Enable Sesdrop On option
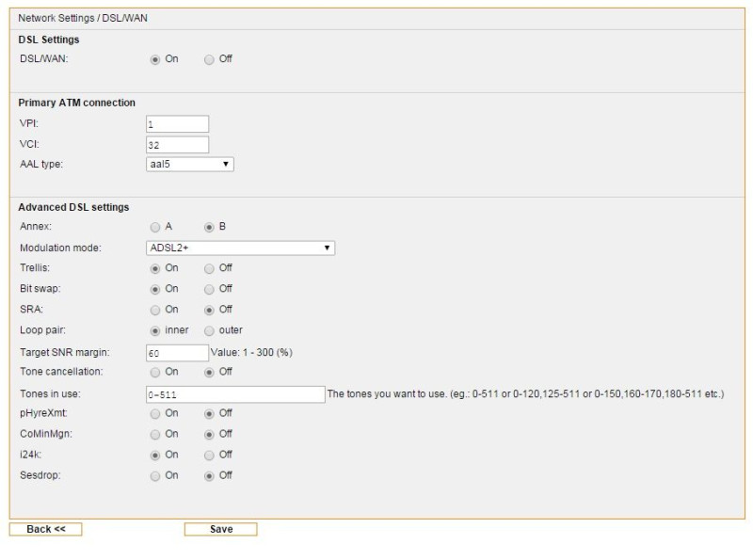The image size is (753, 560). (154, 476)
